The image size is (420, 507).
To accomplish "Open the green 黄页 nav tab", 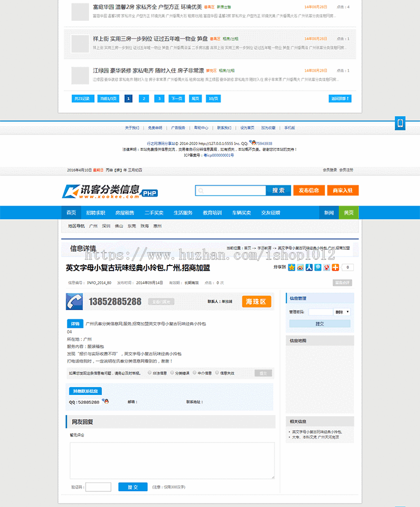I will [348, 212].
